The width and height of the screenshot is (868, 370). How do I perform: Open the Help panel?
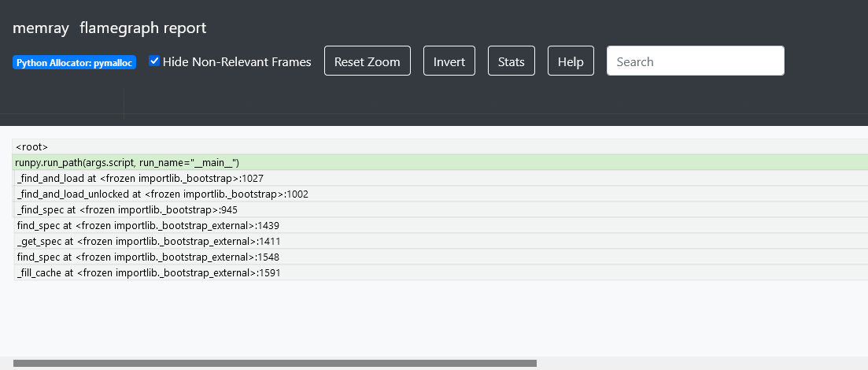point(571,61)
